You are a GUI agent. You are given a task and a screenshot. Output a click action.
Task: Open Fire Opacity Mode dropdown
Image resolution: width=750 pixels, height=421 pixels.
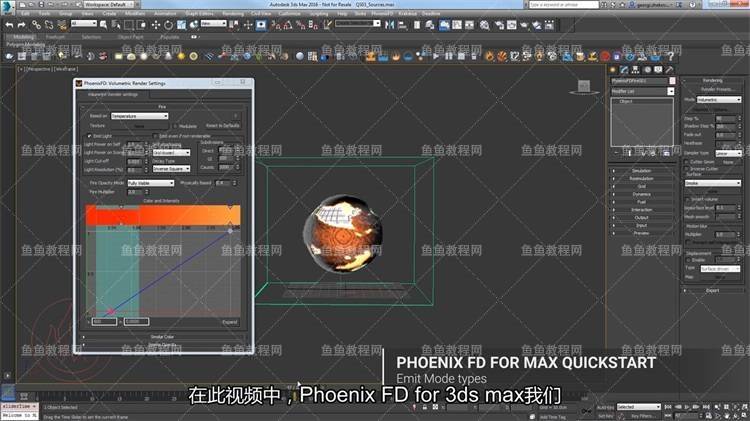tap(150, 183)
